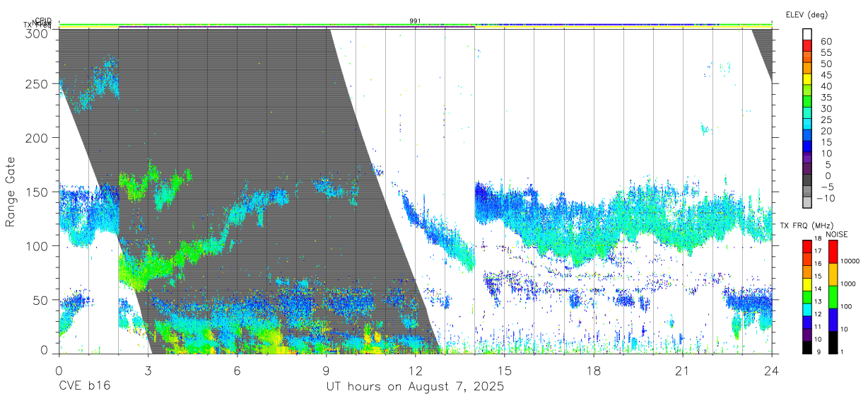Click the 'NOISE' legend title

coord(835,234)
